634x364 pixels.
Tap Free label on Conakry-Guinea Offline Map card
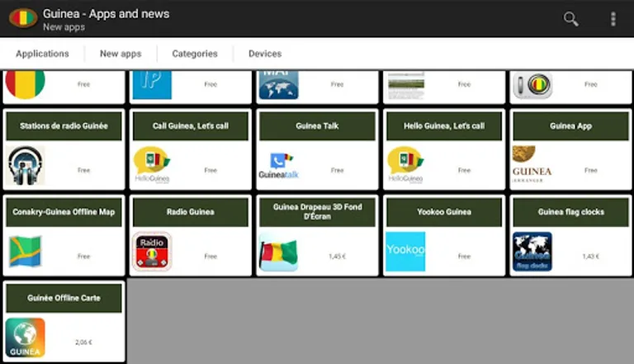tap(83, 257)
